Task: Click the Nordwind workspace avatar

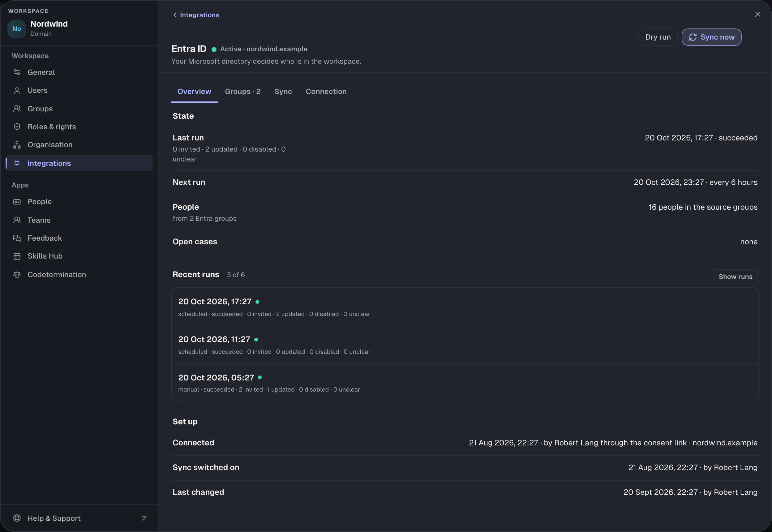Action: point(17,29)
